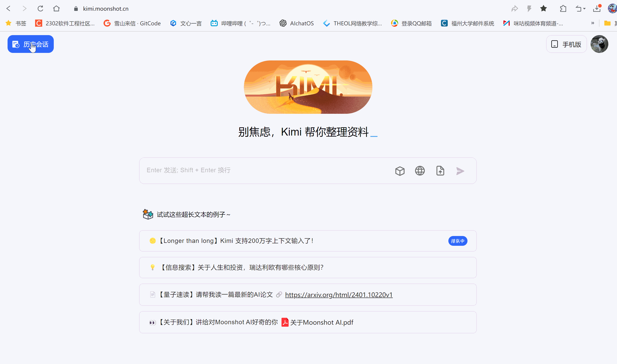This screenshot has width=617, height=364.
Task: Open the extensions puzzle icon
Action: 563,9
